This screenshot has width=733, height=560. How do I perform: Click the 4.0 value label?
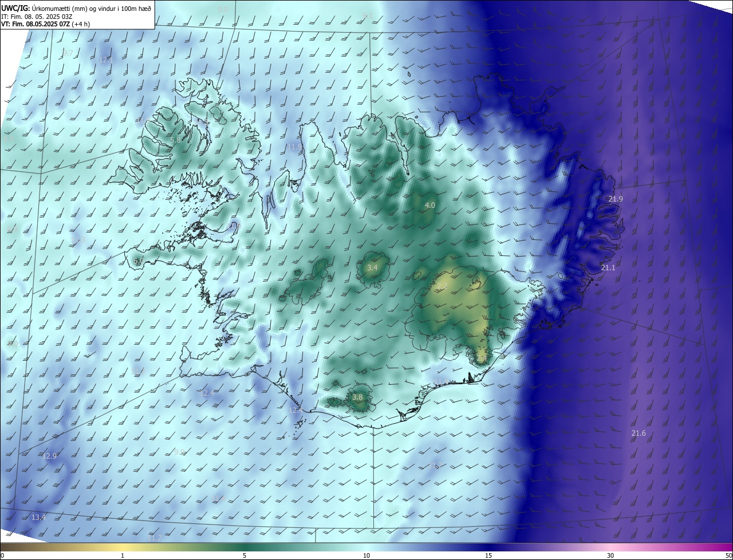(x=429, y=205)
